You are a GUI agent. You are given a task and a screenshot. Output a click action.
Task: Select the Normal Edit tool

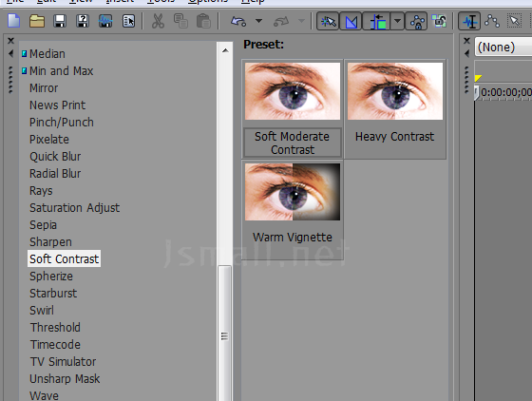pyautogui.click(x=469, y=21)
